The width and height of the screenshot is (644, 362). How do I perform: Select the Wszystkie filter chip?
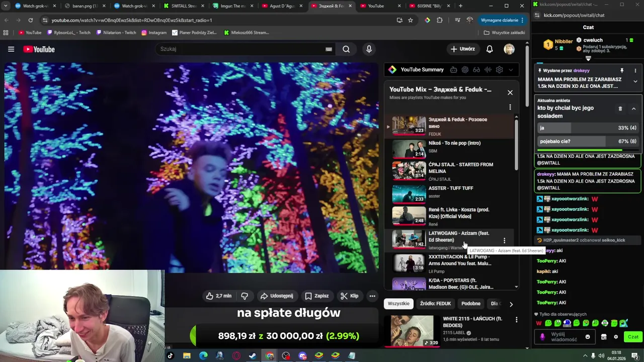(x=398, y=304)
